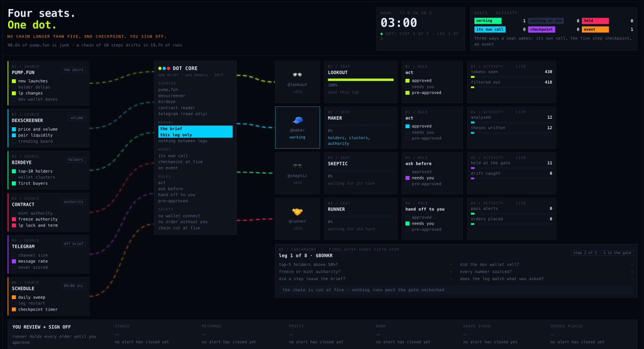Click the "off brief" tag on TELEGRAM

point(74,244)
